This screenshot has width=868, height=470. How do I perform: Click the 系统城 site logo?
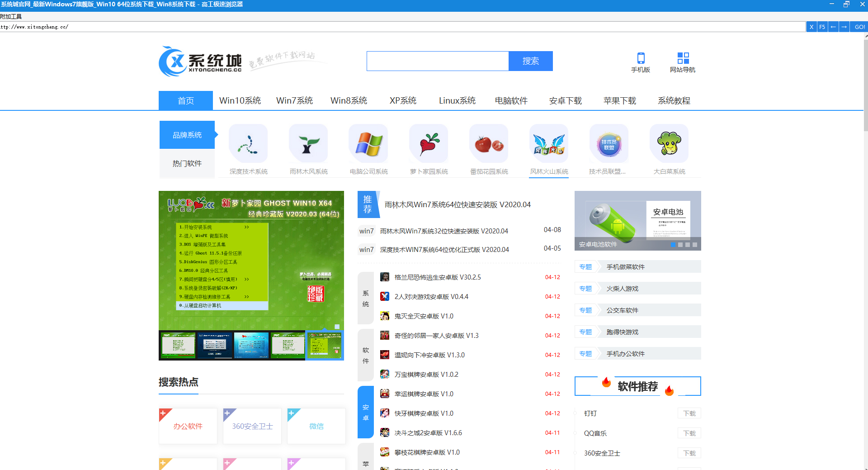(x=200, y=62)
